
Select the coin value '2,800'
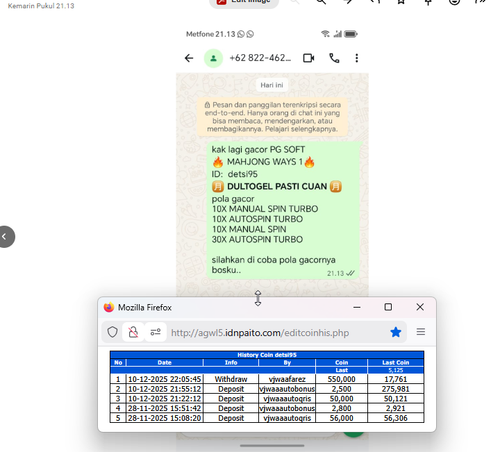(341, 408)
